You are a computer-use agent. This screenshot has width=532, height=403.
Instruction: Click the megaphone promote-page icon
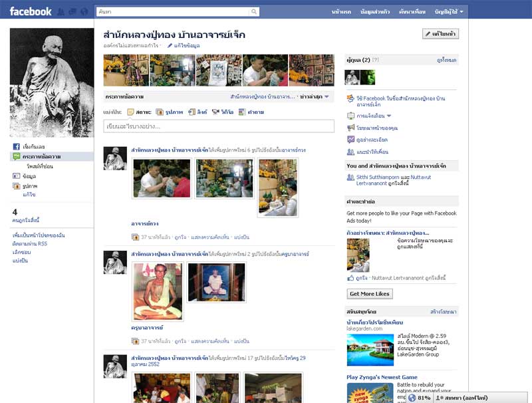[350, 128]
